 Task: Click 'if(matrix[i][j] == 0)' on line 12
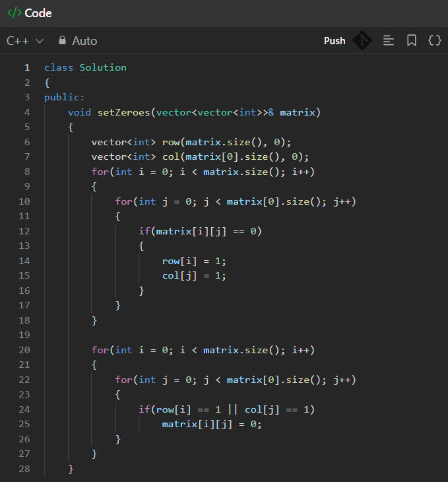click(x=200, y=231)
